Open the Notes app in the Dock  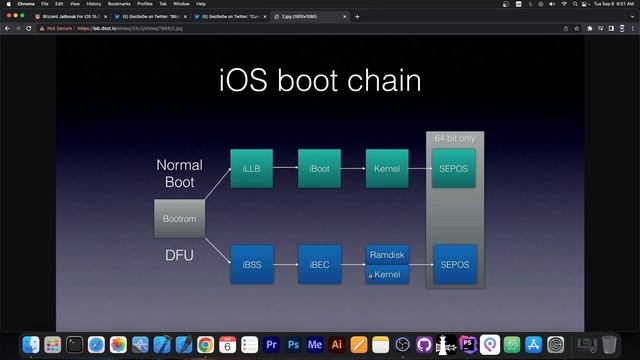(380, 345)
